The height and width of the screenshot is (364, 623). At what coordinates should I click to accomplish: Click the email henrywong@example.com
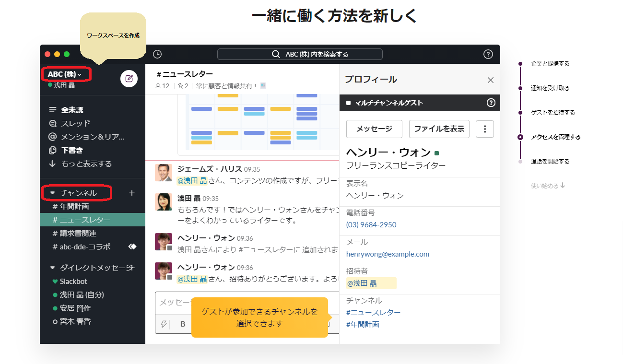coord(388,254)
